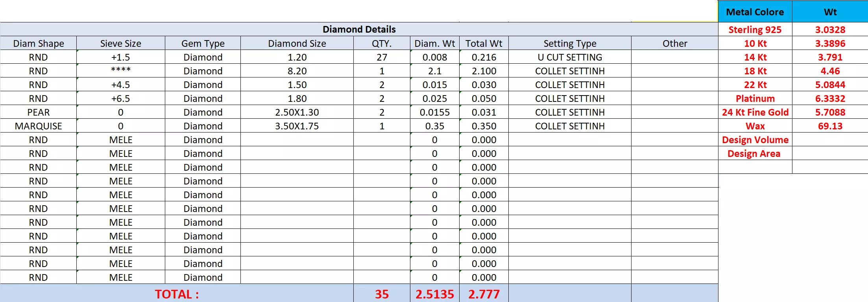The image size is (868, 302).
Task: Select the wax weight value '69.13'
Action: [x=830, y=126]
